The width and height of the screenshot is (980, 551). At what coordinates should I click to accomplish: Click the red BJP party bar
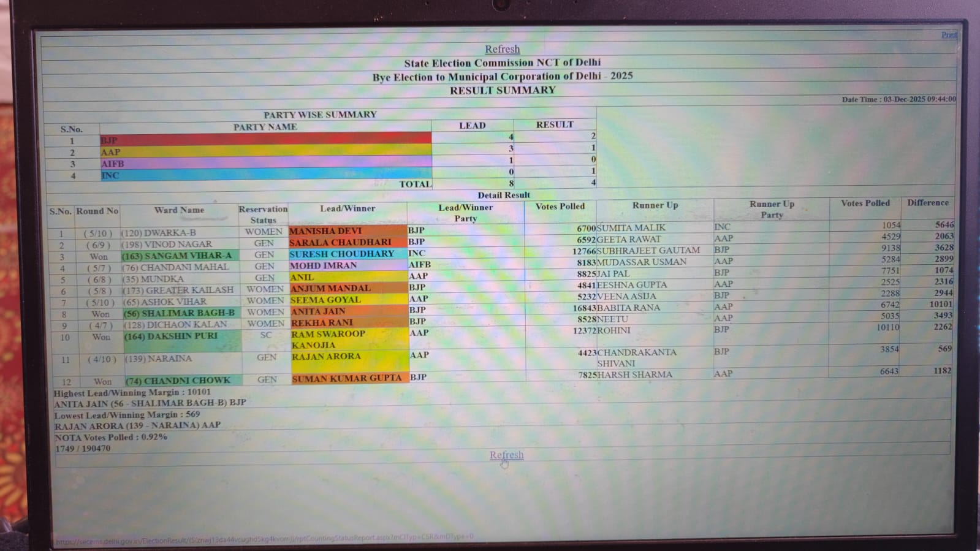tap(265, 140)
